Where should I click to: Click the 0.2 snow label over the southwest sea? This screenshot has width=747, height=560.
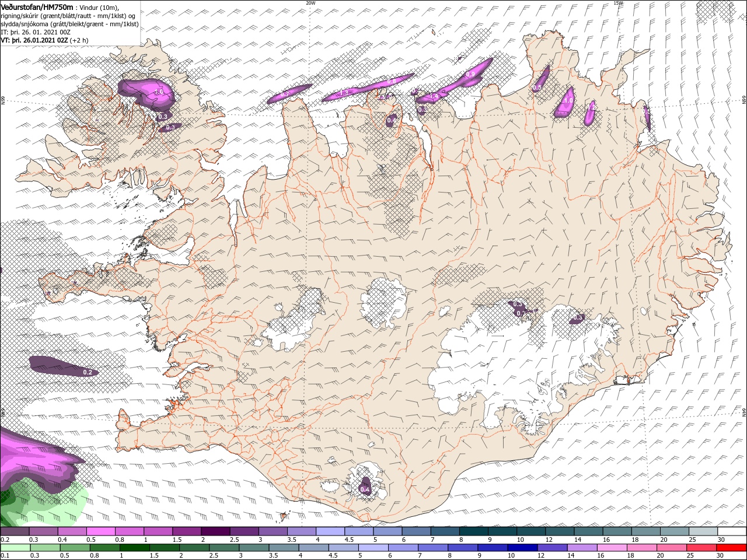[88, 372]
